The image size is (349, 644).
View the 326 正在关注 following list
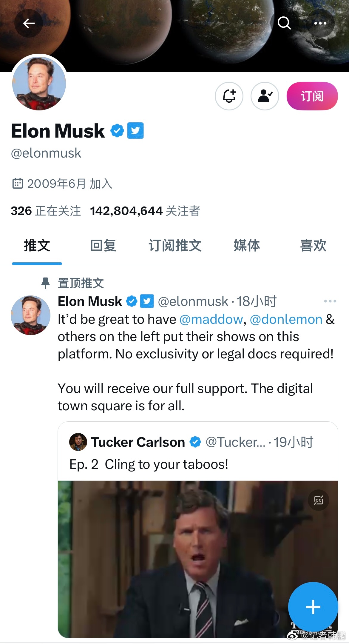pyautogui.click(x=46, y=211)
